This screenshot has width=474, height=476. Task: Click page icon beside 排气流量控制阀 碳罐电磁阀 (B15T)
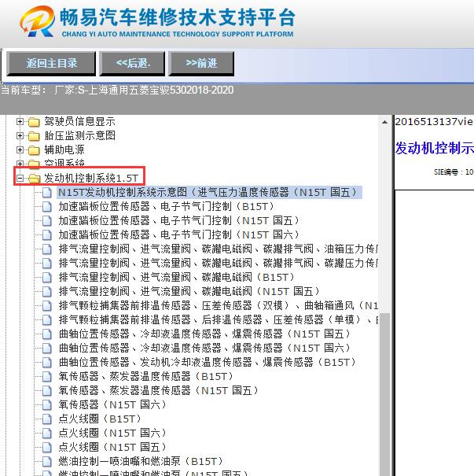click(x=46, y=278)
